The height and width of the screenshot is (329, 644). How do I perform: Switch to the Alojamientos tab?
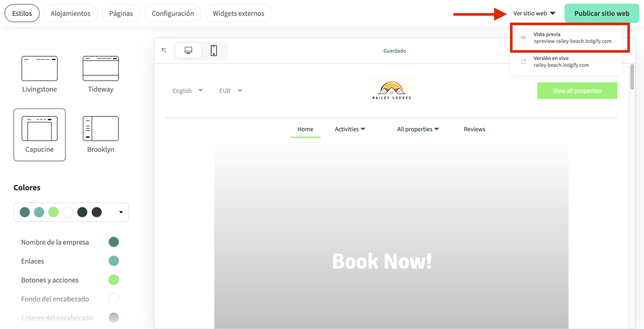[x=70, y=13]
